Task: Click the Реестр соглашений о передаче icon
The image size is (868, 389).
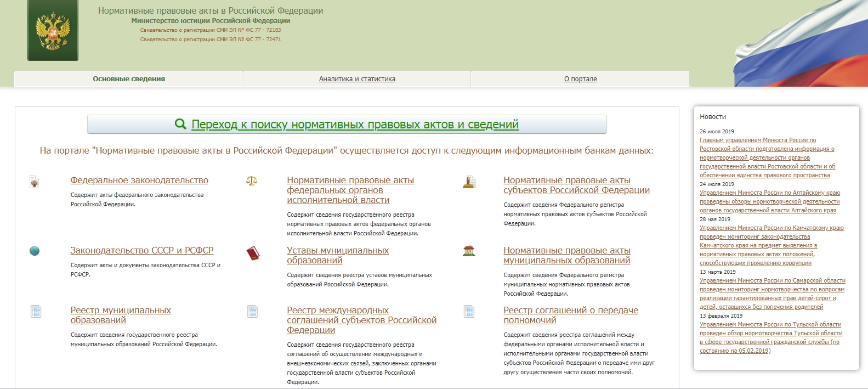Action: click(x=469, y=311)
